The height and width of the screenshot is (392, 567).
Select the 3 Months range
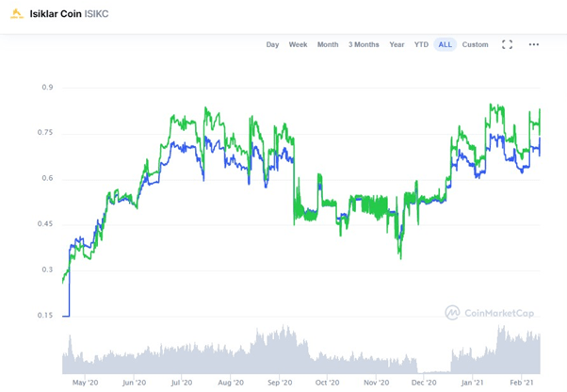(x=364, y=44)
